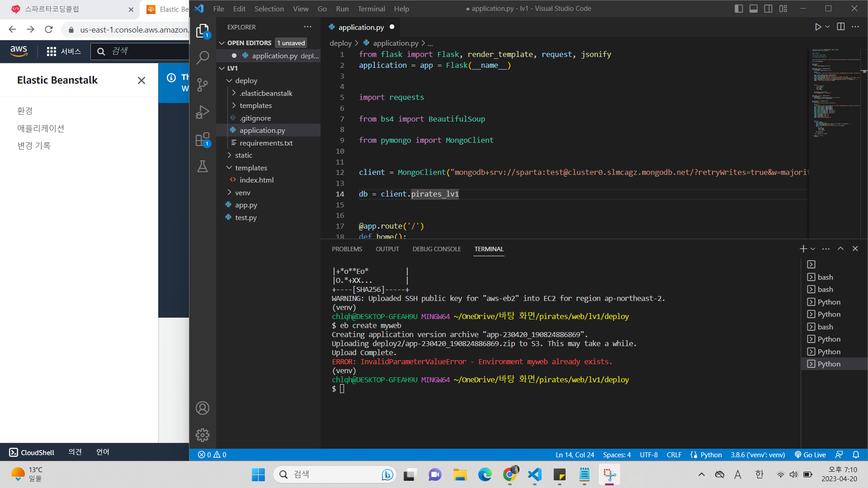This screenshot has height=488, width=868.
Task: Click the Windows taskbar search box
Action: point(335,474)
